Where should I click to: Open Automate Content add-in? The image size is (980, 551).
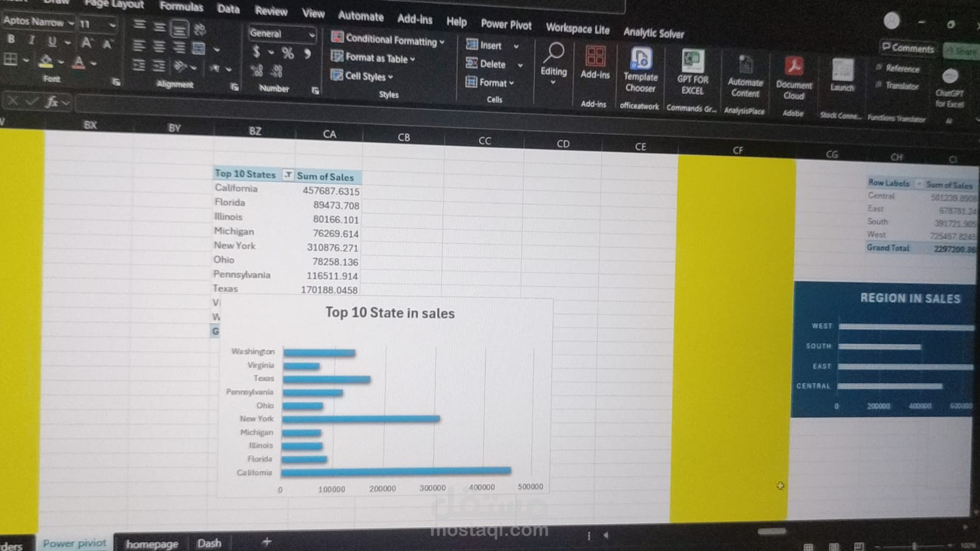click(x=745, y=76)
